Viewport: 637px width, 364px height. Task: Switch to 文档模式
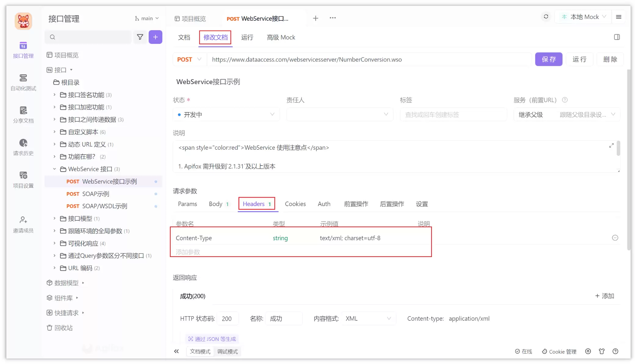click(x=200, y=352)
